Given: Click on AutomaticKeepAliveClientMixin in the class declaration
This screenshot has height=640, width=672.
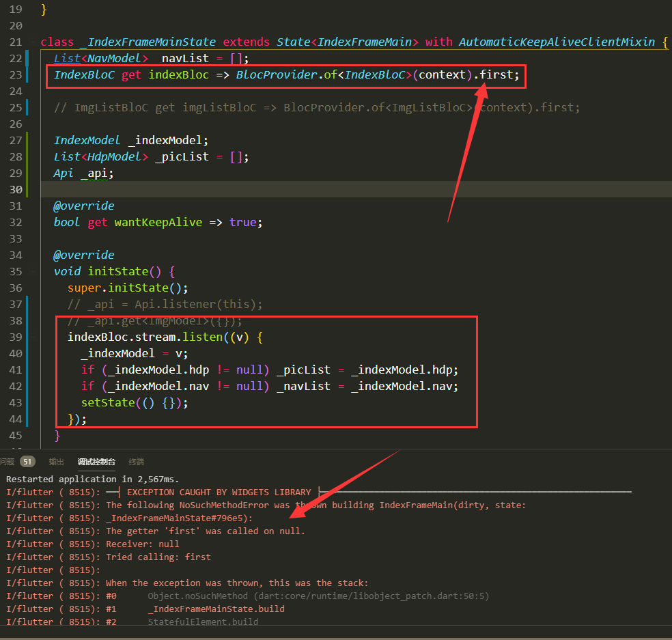Looking at the screenshot, I should coord(557,42).
